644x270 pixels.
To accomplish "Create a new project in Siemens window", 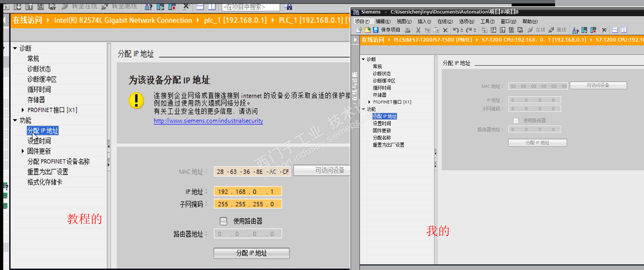I will point(359,30).
